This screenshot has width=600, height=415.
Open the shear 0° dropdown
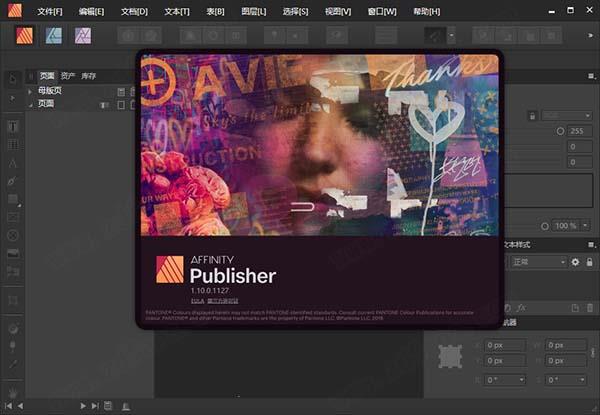pyautogui.click(x=566, y=380)
